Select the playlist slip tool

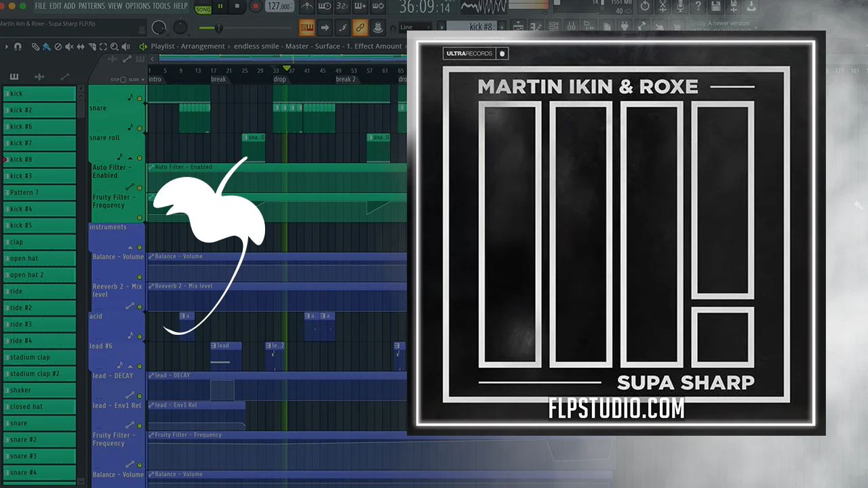coord(81,47)
